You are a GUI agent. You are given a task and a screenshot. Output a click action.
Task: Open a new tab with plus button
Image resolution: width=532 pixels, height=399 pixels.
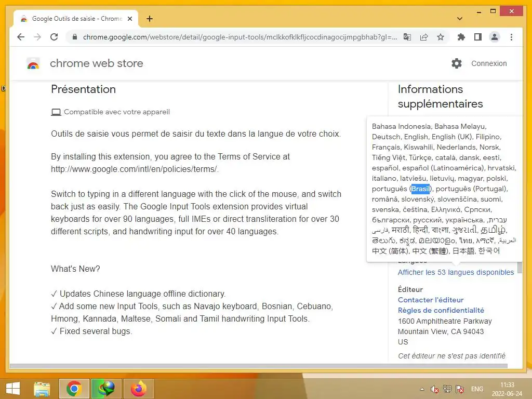click(x=150, y=19)
